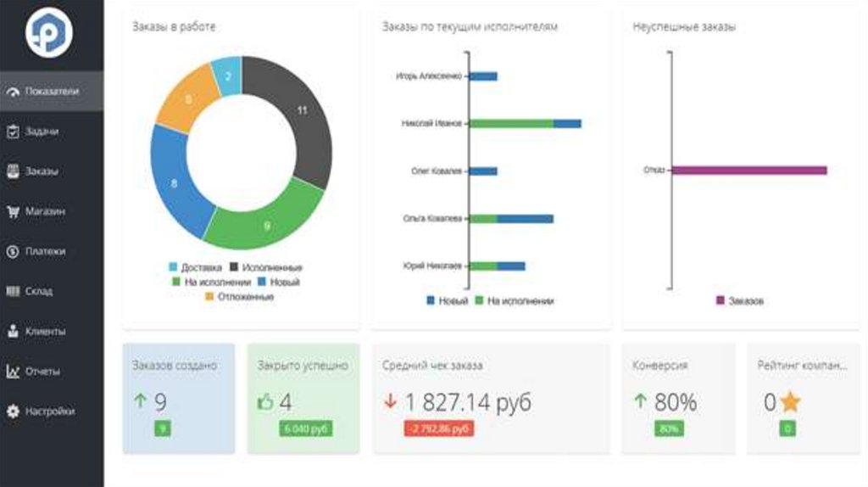The image size is (868, 487).
Task: Select the Средний чек заказа title
Action: tap(432, 365)
